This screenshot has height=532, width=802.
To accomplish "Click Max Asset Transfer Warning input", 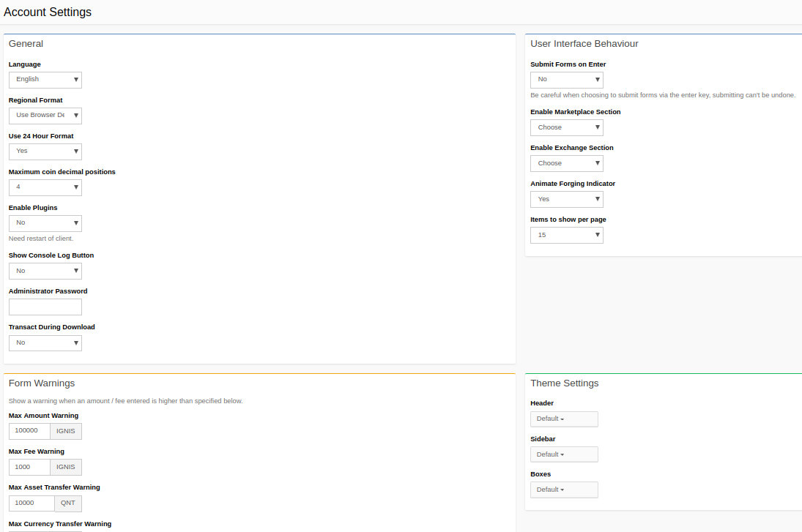I will click(x=31, y=503).
